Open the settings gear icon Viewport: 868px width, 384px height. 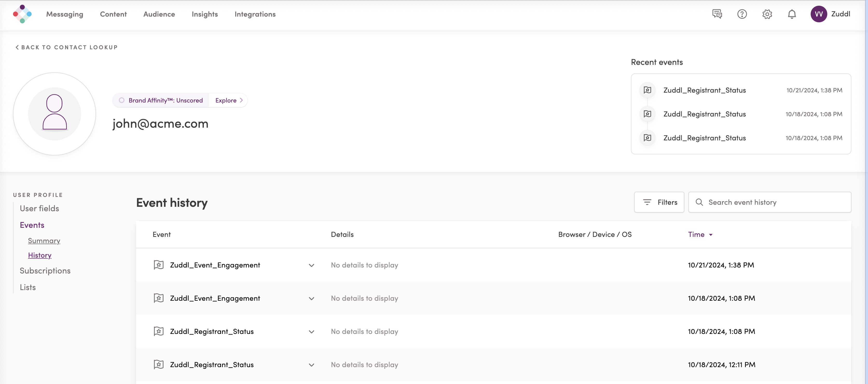click(767, 14)
